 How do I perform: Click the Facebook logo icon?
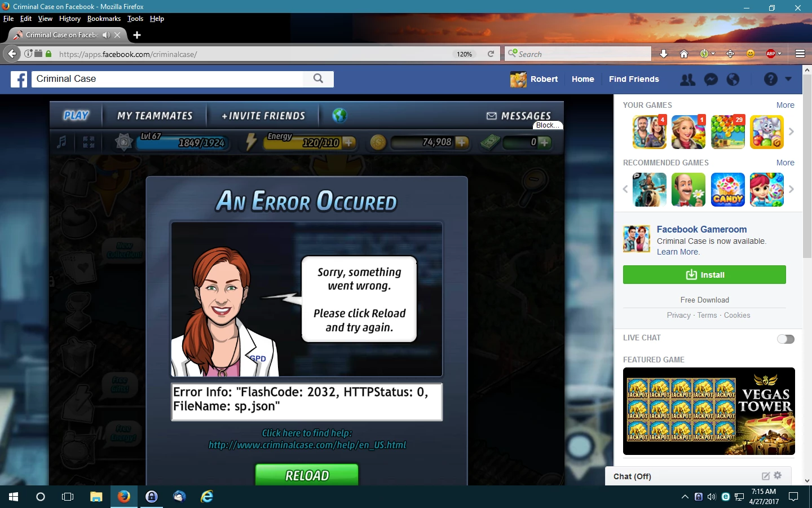19,79
